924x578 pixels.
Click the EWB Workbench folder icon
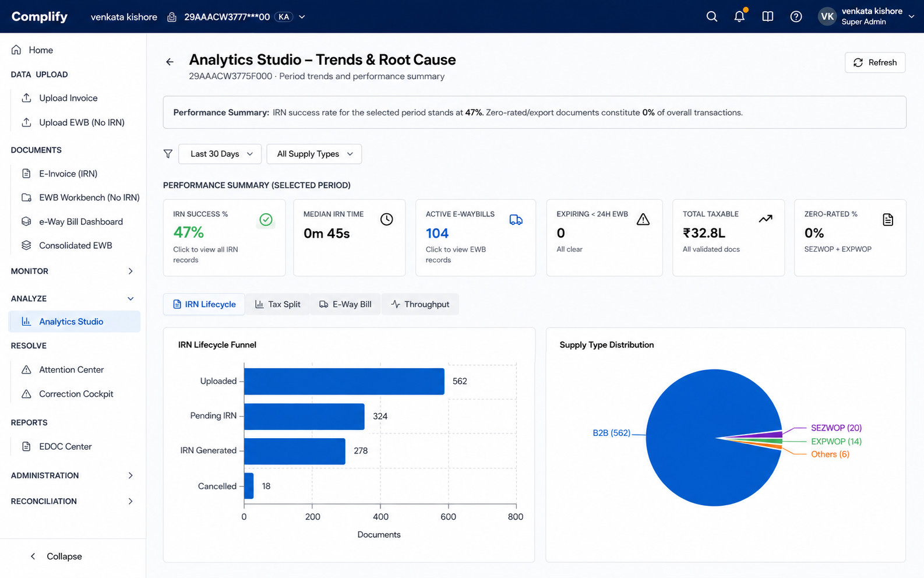[26, 198]
